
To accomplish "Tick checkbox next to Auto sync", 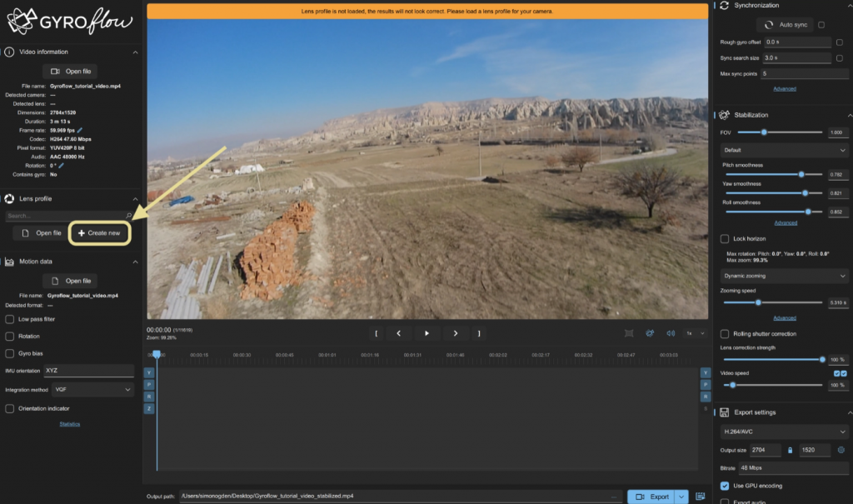I will pos(821,25).
